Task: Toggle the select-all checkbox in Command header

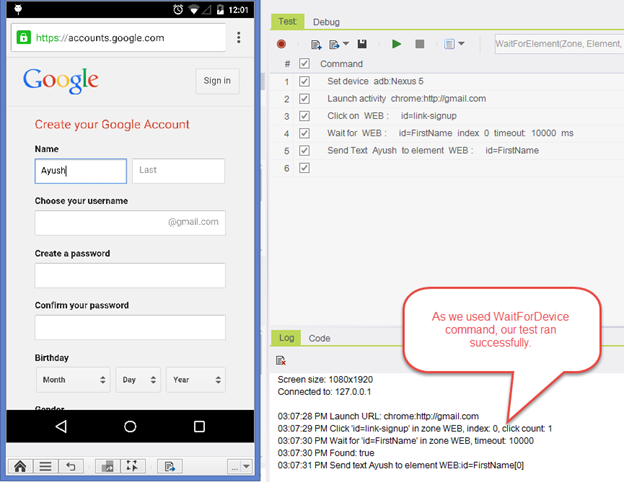Action: pyautogui.click(x=305, y=64)
